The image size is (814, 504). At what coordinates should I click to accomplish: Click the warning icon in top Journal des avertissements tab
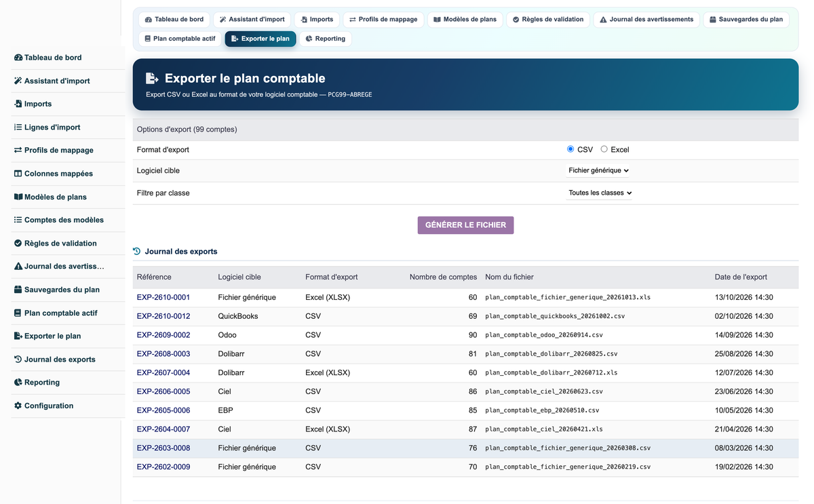click(604, 20)
